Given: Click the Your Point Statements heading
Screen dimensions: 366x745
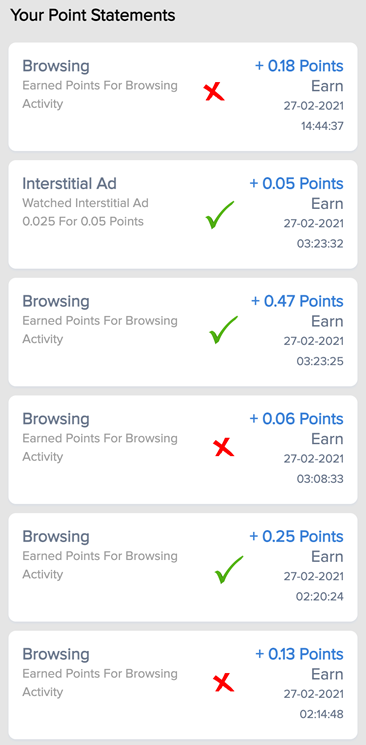Looking at the screenshot, I should pyautogui.click(x=93, y=16).
